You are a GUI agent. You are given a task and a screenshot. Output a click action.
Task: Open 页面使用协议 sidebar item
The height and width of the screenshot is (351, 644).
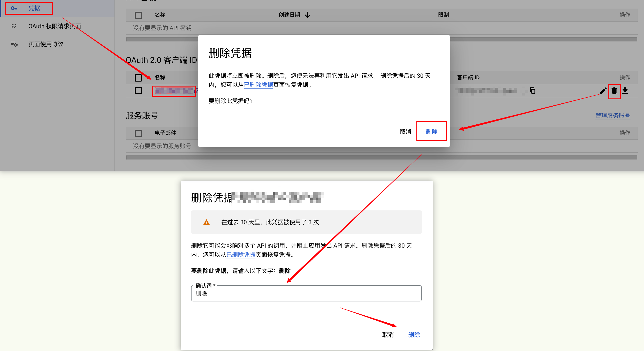click(x=46, y=44)
